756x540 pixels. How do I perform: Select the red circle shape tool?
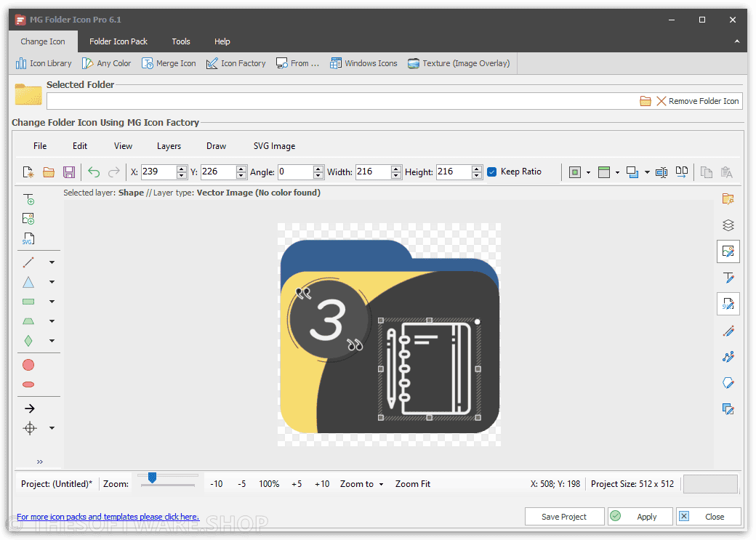point(28,365)
